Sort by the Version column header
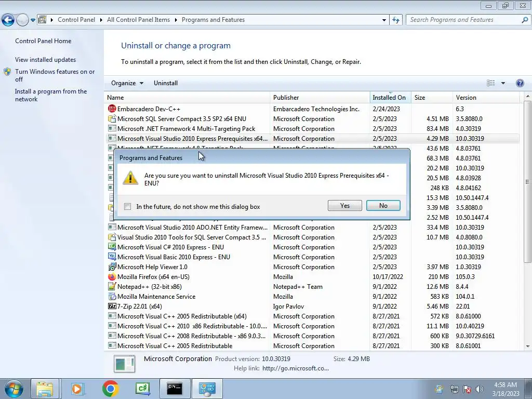The image size is (532, 399). 486,97
